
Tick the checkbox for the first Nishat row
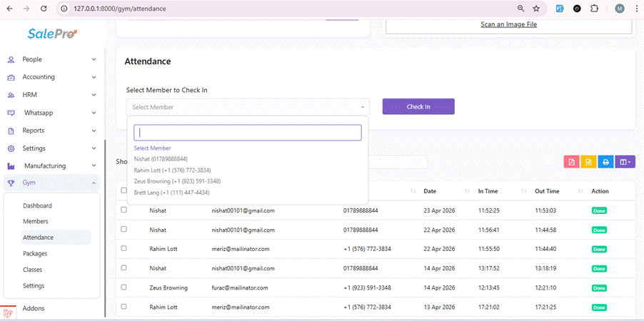point(124,210)
